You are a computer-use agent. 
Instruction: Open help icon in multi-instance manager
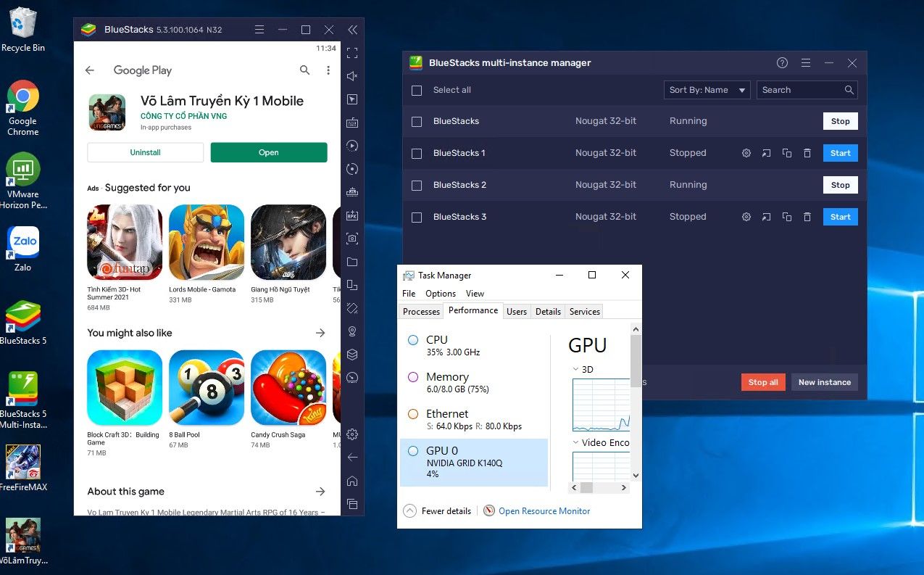(x=782, y=63)
